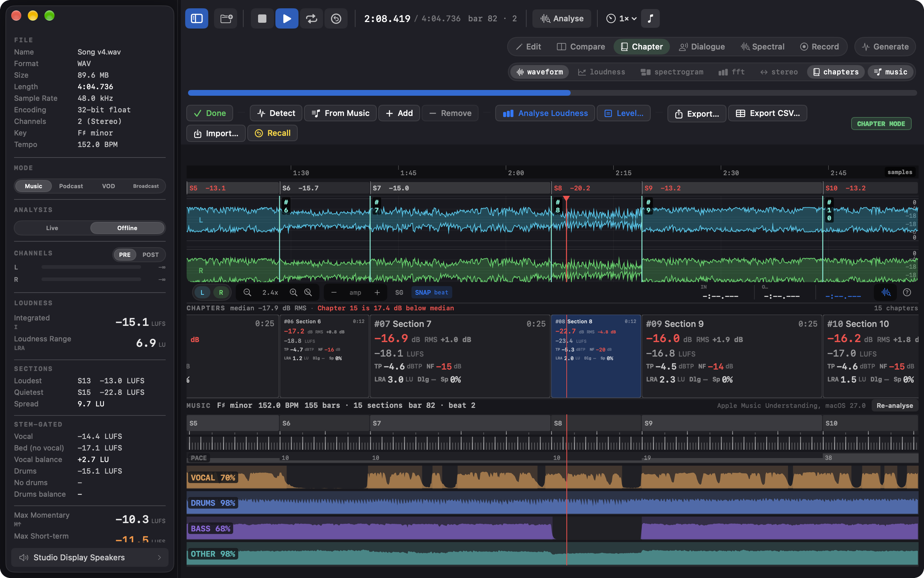Click the Done checkmark button
The height and width of the screenshot is (578, 924).
point(210,113)
